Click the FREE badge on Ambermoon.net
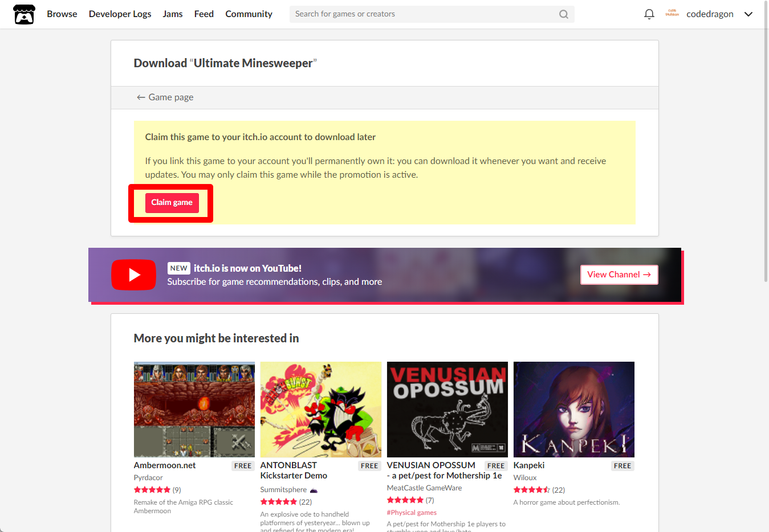This screenshot has width=769, height=532. pyautogui.click(x=243, y=466)
